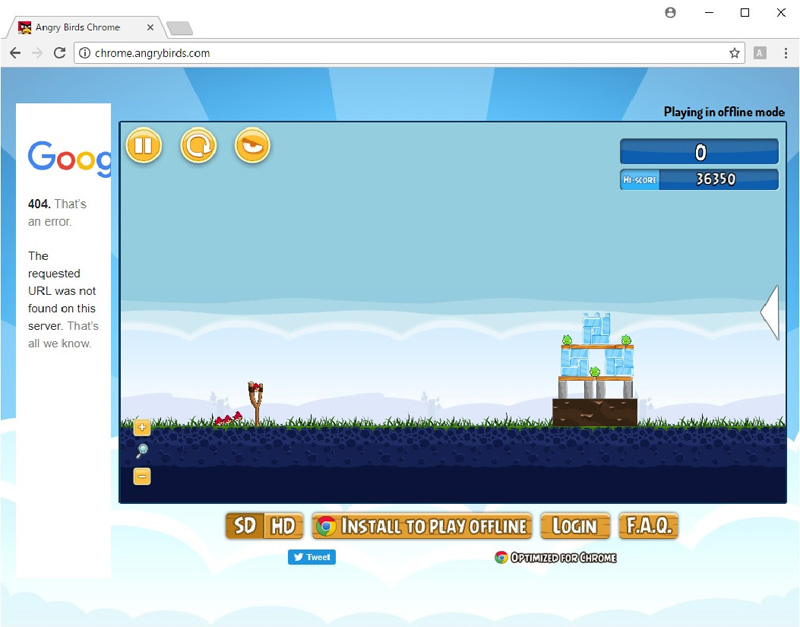The height and width of the screenshot is (627, 800).
Task: Pause the Angry Birds game
Action: 144,145
